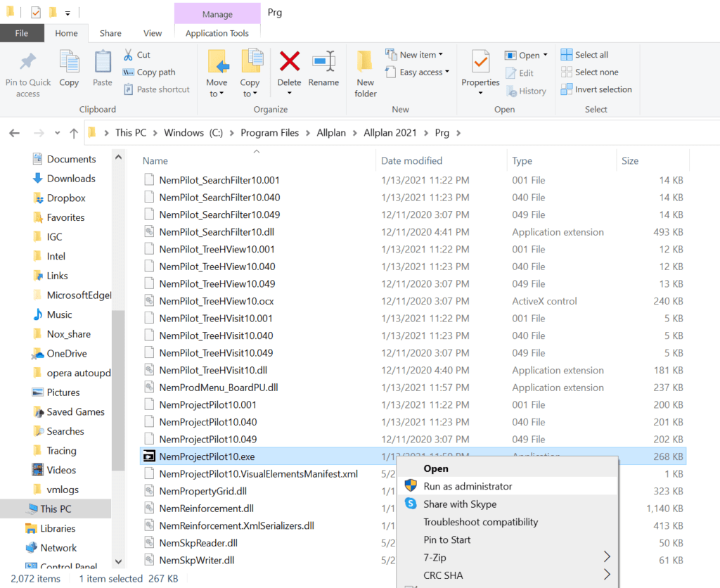Click the Paste clipboard icon
The width and height of the screenshot is (720, 588).
pos(103,62)
